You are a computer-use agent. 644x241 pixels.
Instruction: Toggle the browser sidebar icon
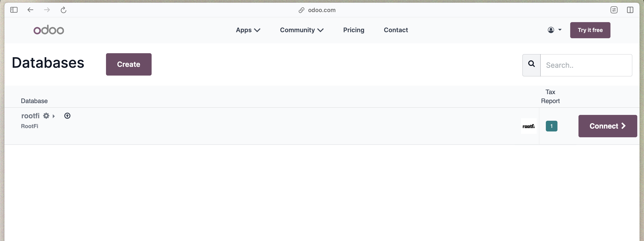[x=14, y=10]
